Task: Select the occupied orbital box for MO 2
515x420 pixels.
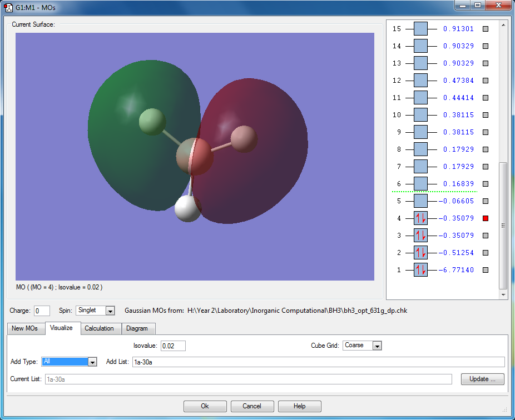Action: click(x=420, y=253)
